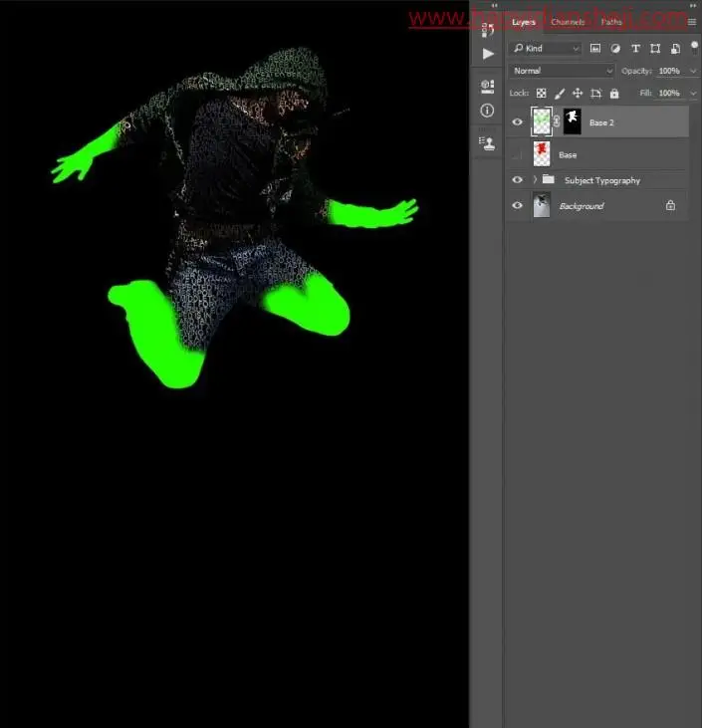
Task: Lock all padlock icon
Action: (614, 94)
